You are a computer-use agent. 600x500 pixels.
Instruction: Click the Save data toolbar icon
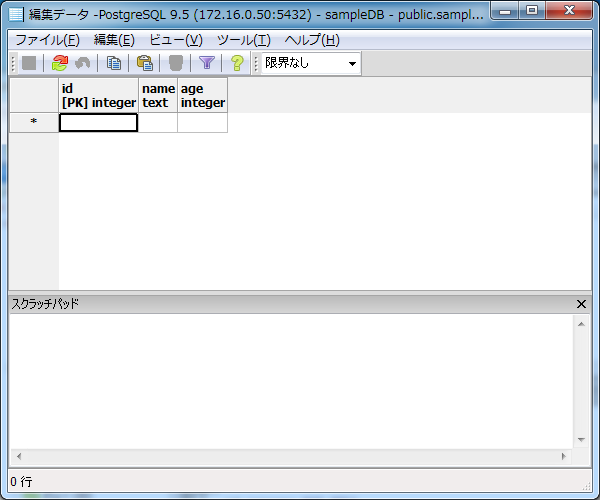tap(29, 63)
